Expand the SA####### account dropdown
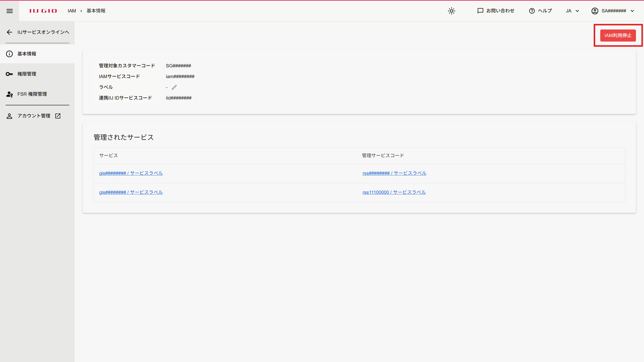 [613, 11]
